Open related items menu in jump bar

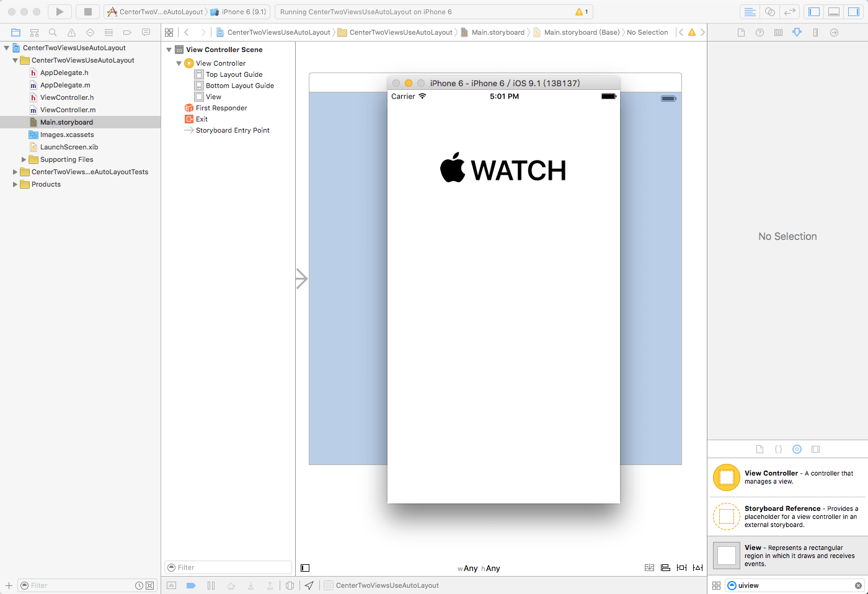tap(169, 32)
